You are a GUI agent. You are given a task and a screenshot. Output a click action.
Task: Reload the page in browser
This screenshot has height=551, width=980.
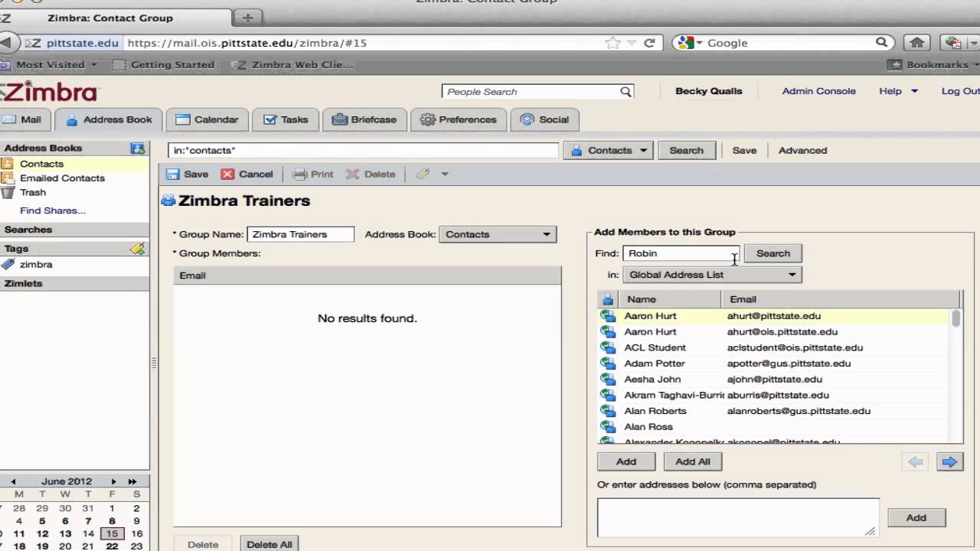click(649, 44)
